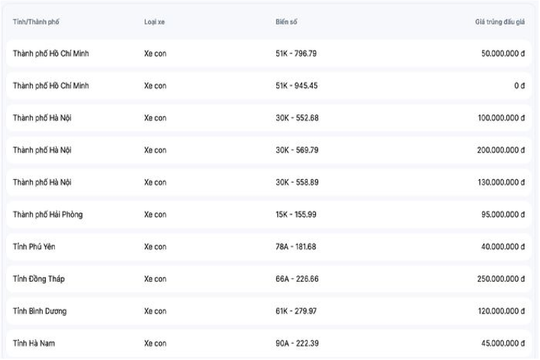Click 'Thành phố Hà Nội' in 30K - 552.68 row
Viewport: 540px width, 360px height.
[42, 118]
